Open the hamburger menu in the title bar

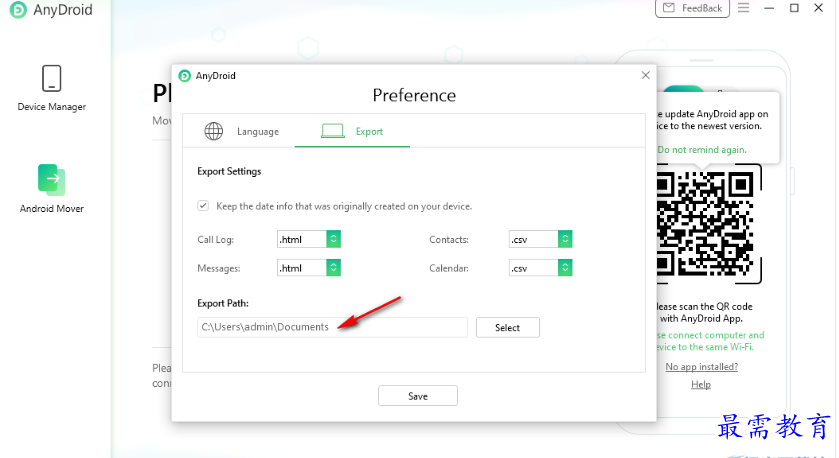point(743,8)
